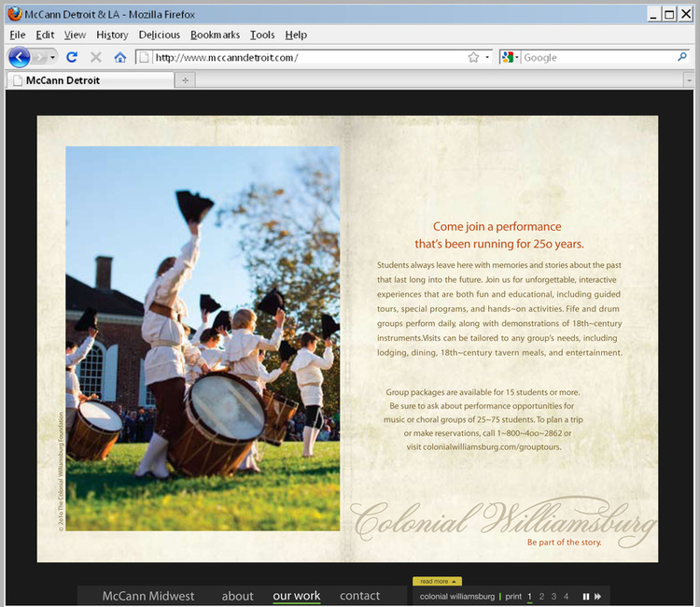Open the Google search engine dropdown

(510, 58)
